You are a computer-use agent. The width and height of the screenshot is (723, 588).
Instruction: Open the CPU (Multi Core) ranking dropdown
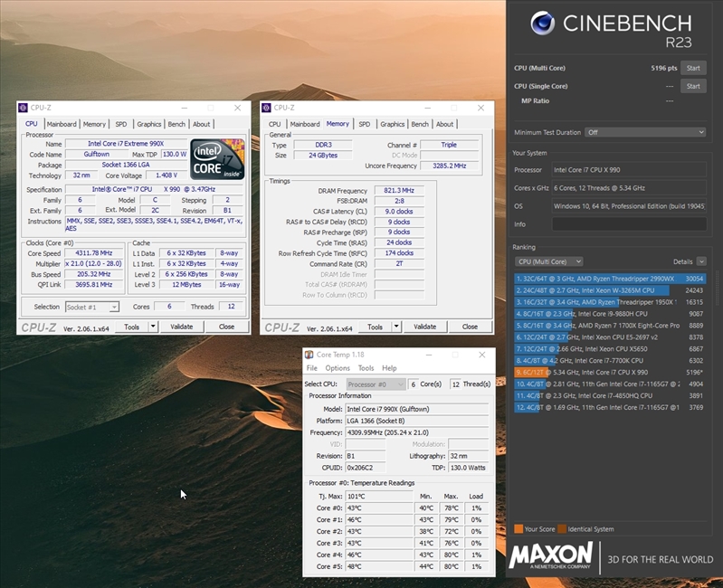pyautogui.click(x=548, y=261)
